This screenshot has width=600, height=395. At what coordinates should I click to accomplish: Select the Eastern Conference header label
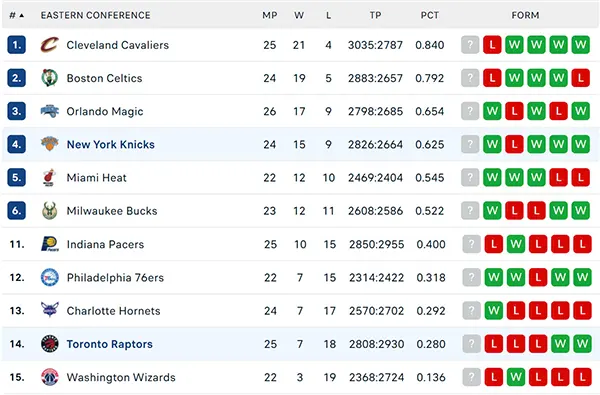(x=96, y=15)
